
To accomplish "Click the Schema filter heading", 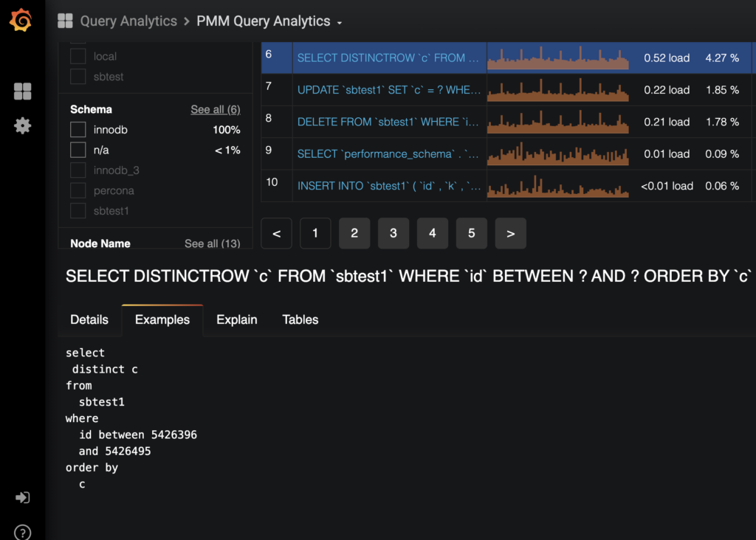I will [91, 109].
